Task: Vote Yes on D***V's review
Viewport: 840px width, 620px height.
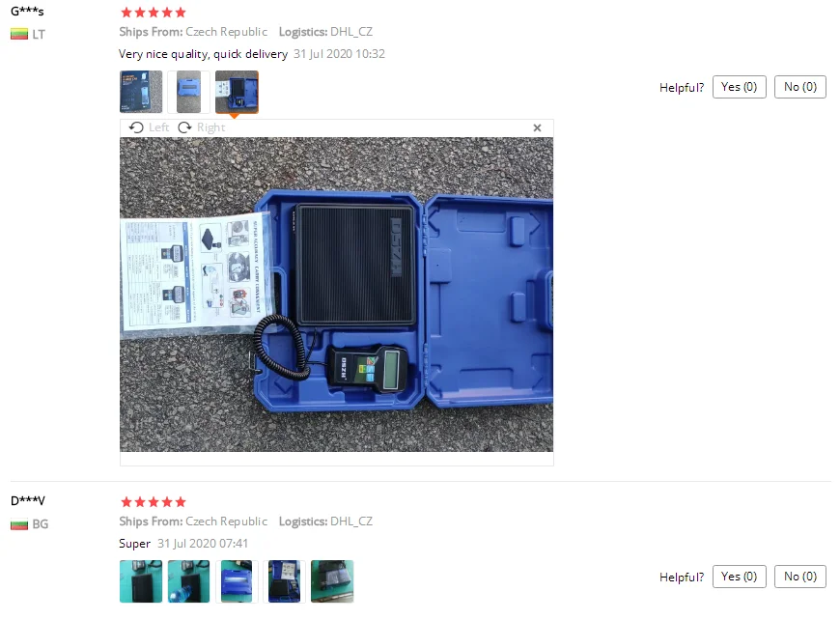Action: coord(739,577)
